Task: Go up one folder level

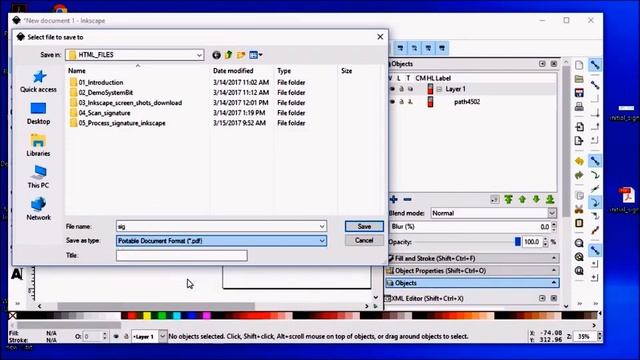Action: coord(228,55)
